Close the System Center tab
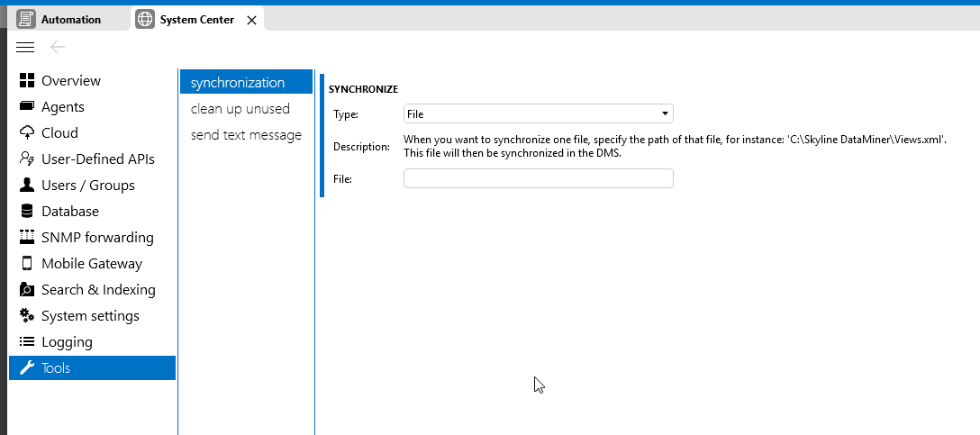 tap(251, 20)
